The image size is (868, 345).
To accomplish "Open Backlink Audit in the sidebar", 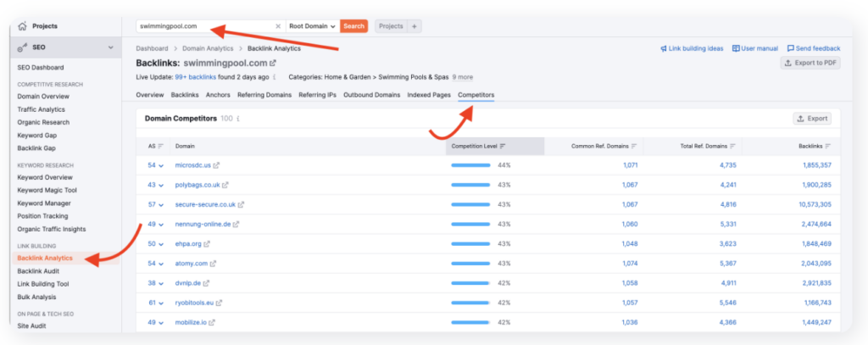I will pos(38,271).
